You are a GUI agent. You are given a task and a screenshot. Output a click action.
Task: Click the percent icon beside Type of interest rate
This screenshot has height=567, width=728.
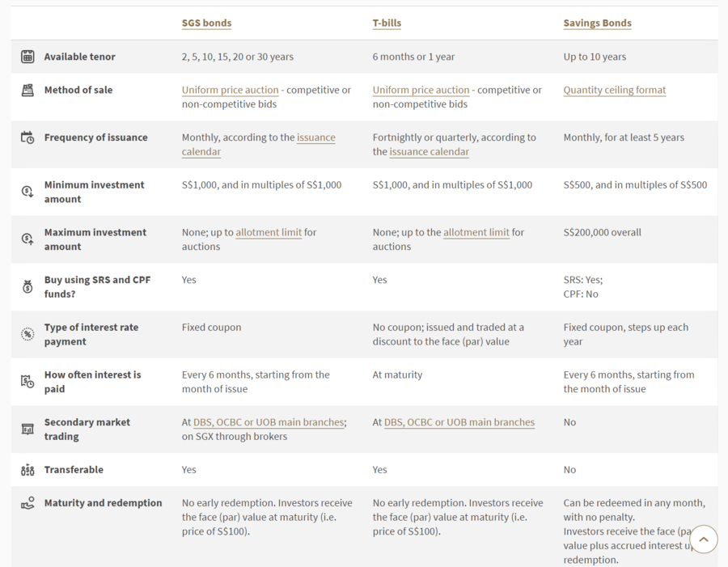(x=28, y=334)
